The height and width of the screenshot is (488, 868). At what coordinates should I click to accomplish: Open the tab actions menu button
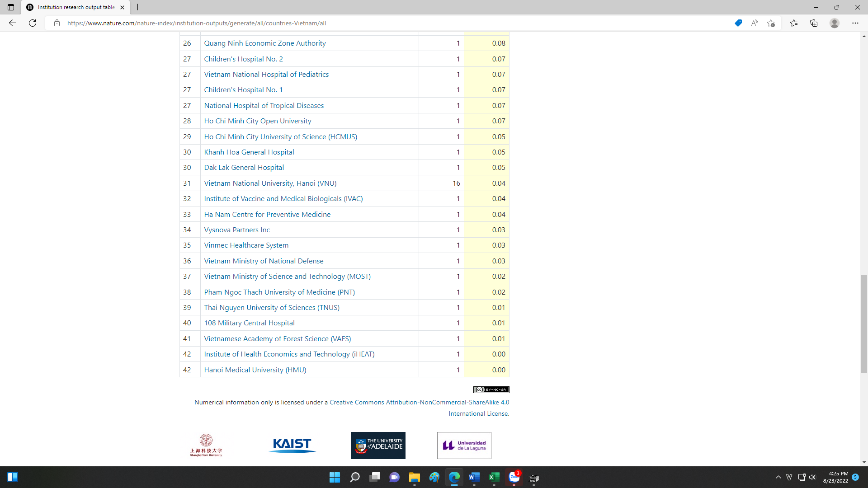point(11,7)
